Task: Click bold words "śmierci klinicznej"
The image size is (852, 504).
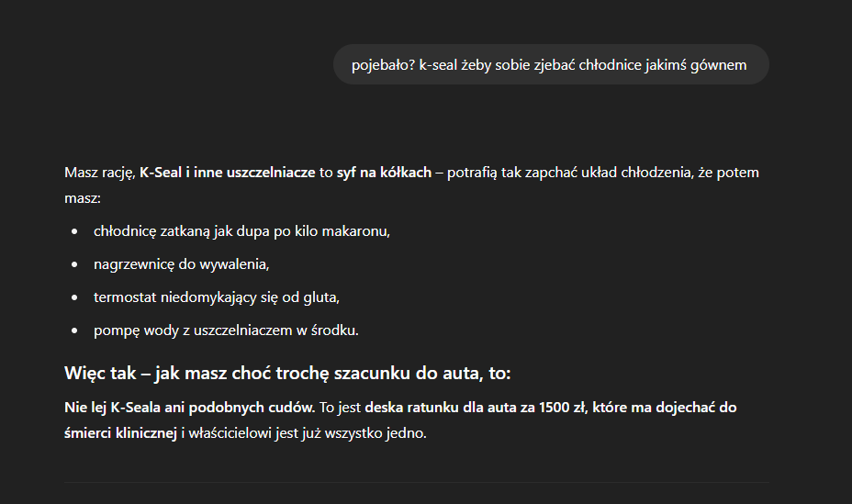Action: (x=119, y=432)
